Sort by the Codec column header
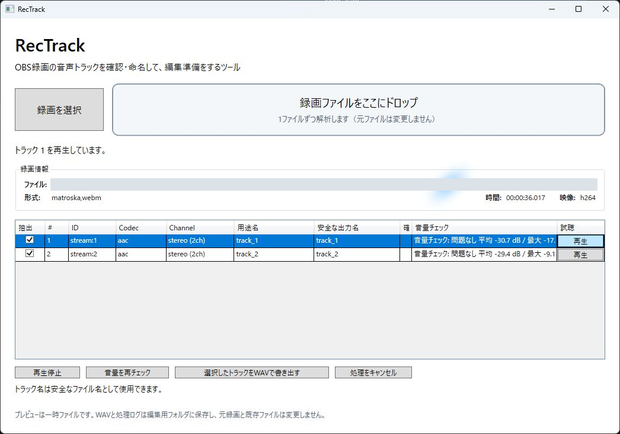 (x=141, y=228)
